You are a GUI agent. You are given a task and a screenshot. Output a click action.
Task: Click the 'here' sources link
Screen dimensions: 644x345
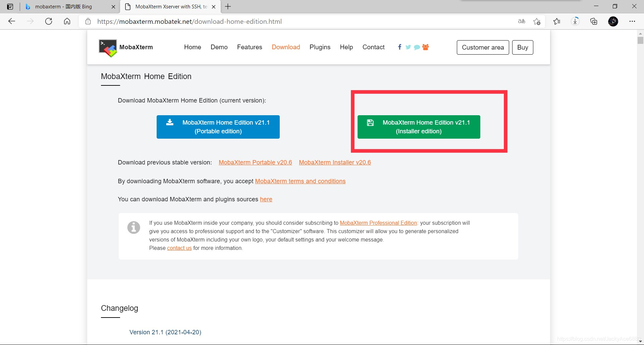[266, 199]
